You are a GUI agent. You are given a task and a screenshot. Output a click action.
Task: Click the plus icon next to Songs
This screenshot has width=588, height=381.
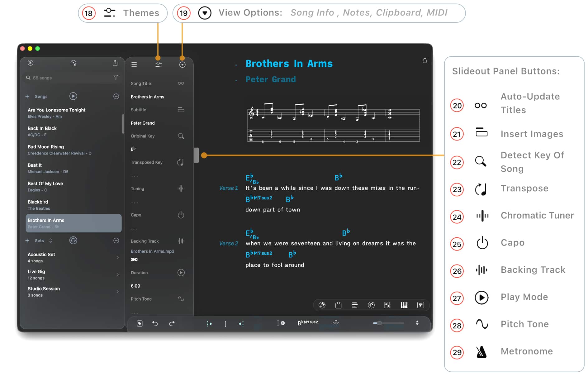pos(27,97)
